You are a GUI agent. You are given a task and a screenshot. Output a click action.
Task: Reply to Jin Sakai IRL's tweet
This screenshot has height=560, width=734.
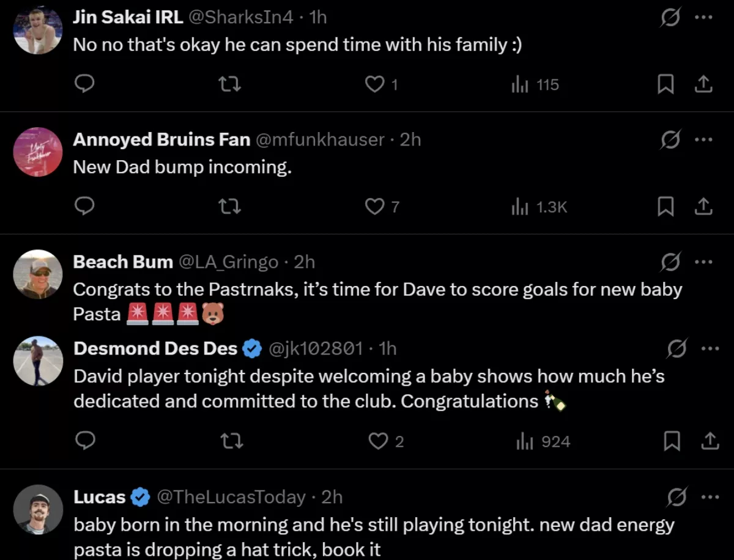click(x=84, y=84)
